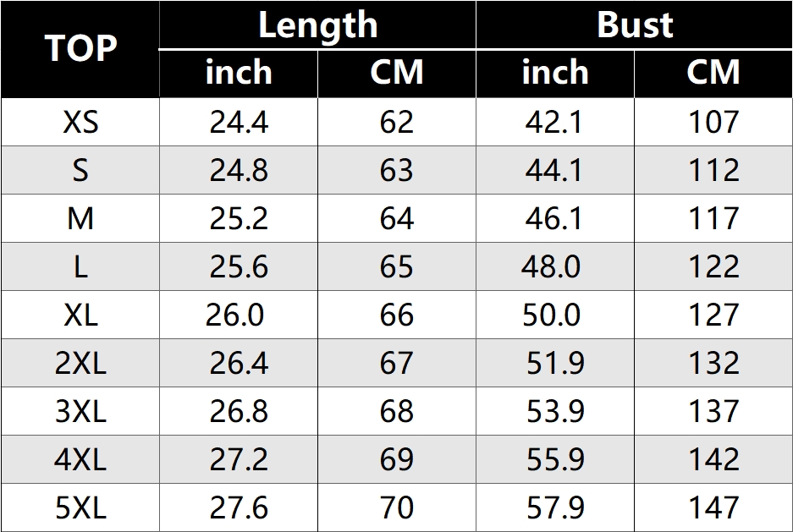
Task: Click the 132 bust CM value
Action: [x=713, y=364]
